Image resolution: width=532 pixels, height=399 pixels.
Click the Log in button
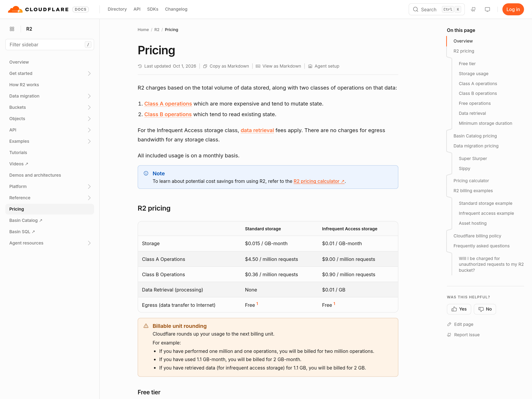click(513, 9)
